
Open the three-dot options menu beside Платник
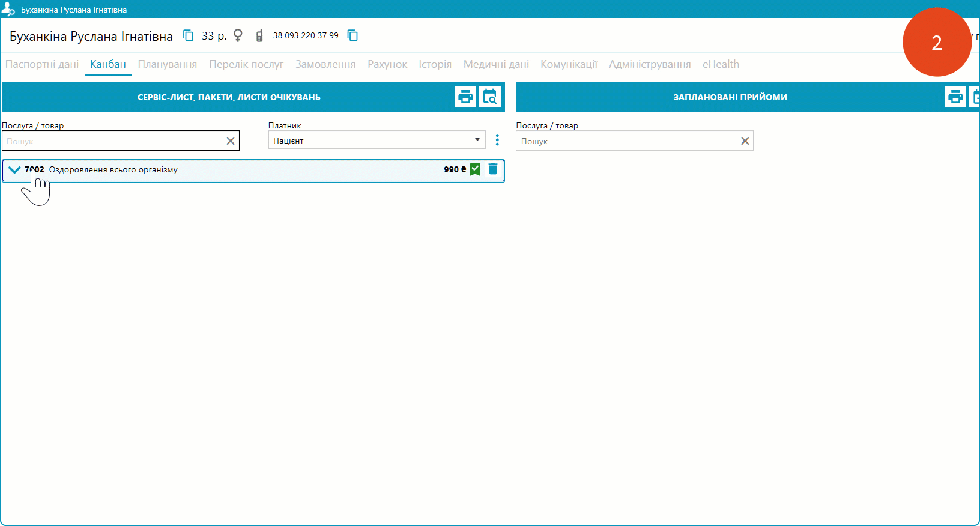point(497,140)
